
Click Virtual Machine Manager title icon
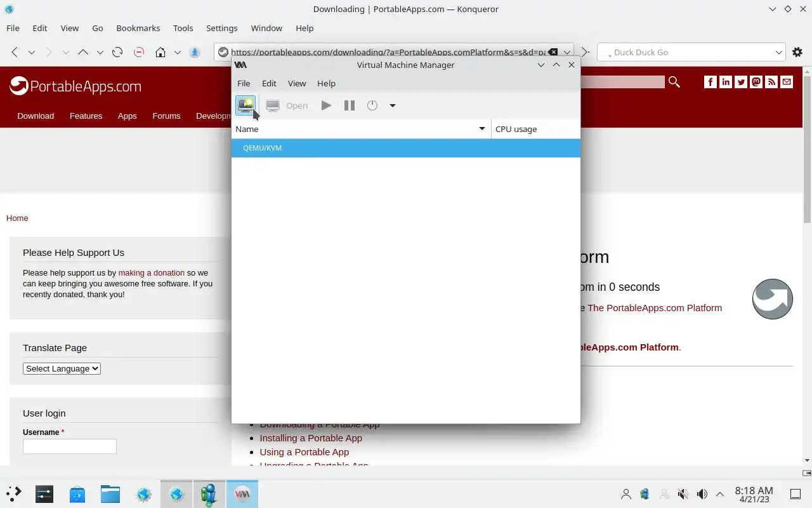pos(240,65)
